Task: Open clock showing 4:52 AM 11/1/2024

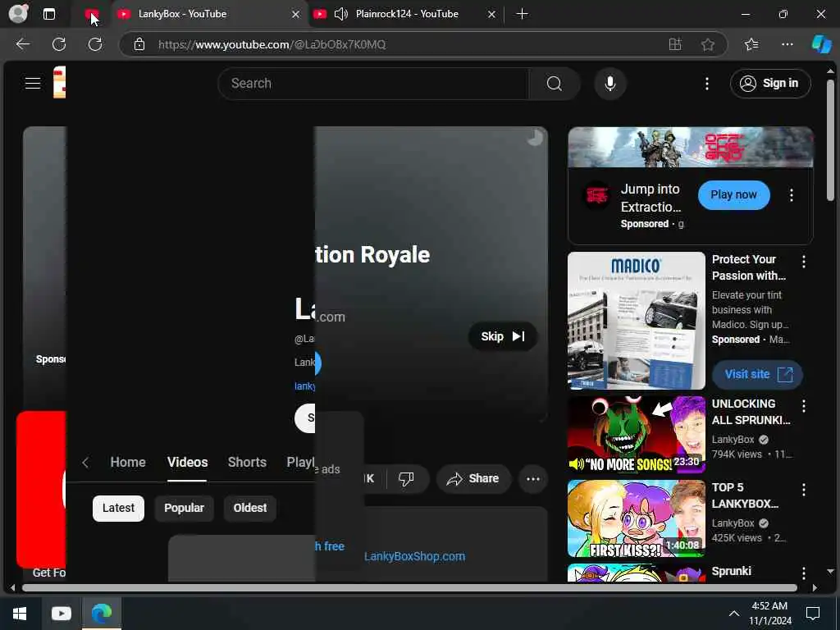Action: pos(769,614)
